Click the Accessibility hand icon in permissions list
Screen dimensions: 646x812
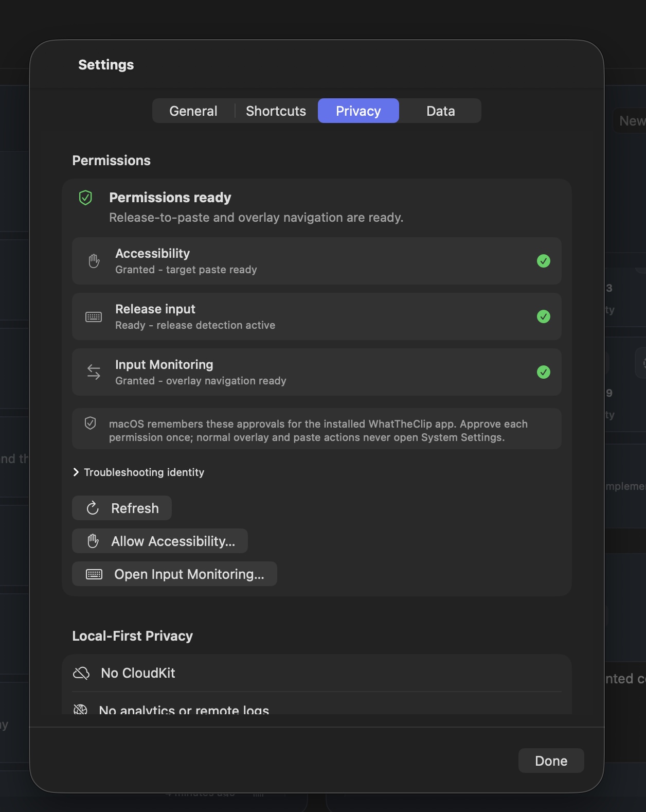click(94, 261)
